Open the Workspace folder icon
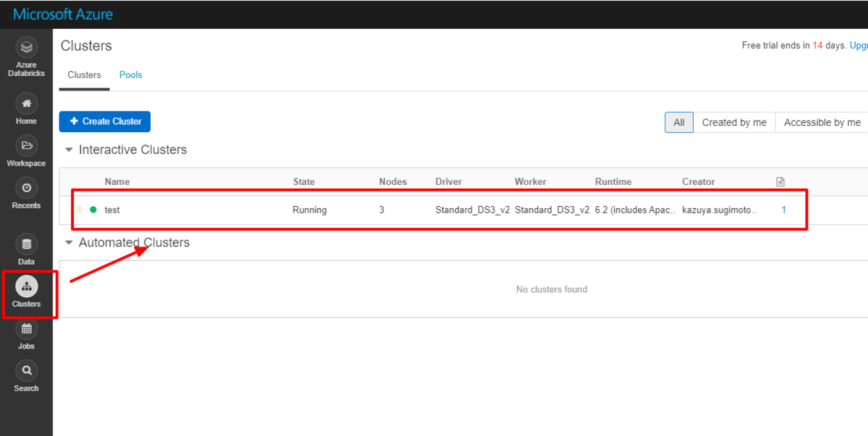 27,145
